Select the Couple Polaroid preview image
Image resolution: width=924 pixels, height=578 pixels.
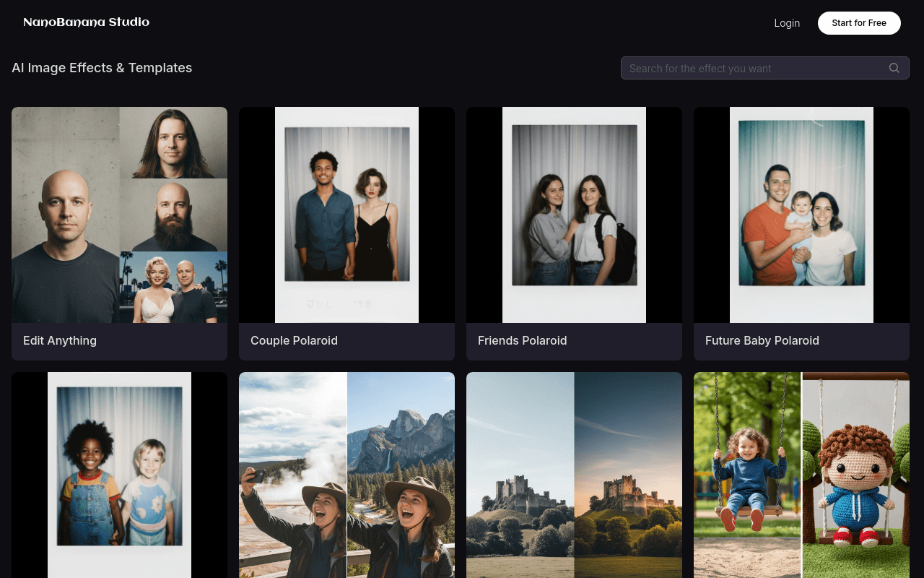coord(346,215)
